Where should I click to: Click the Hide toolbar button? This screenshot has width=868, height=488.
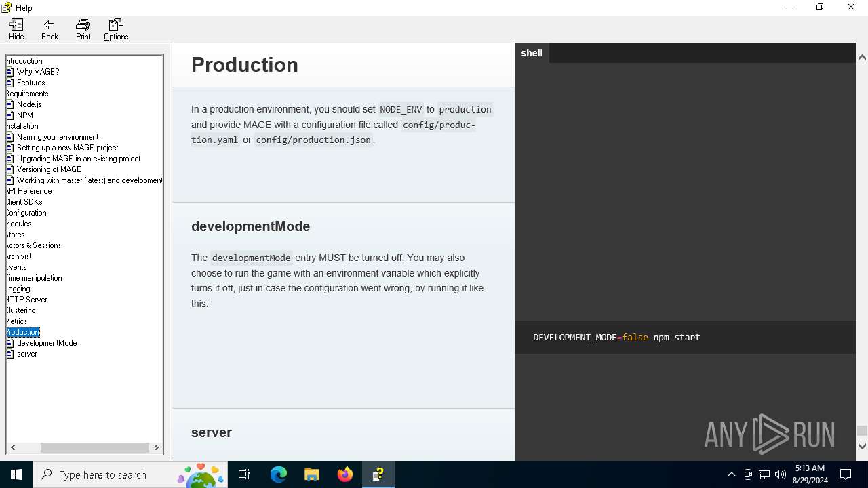[x=16, y=30]
